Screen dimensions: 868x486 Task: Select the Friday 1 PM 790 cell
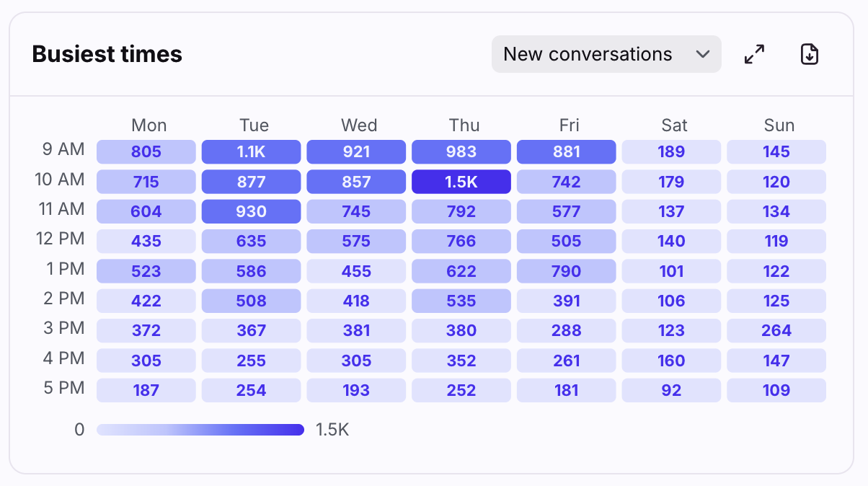pyautogui.click(x=566, y=272)
